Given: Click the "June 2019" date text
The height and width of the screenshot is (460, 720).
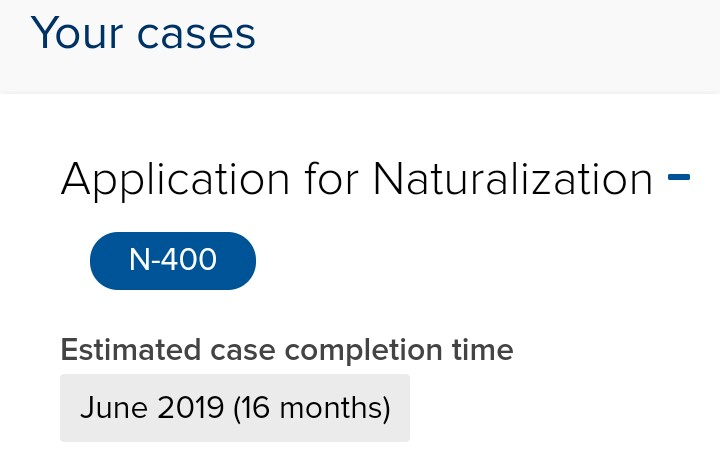Looking at the screenshot, I should click(x=152, y=408).
